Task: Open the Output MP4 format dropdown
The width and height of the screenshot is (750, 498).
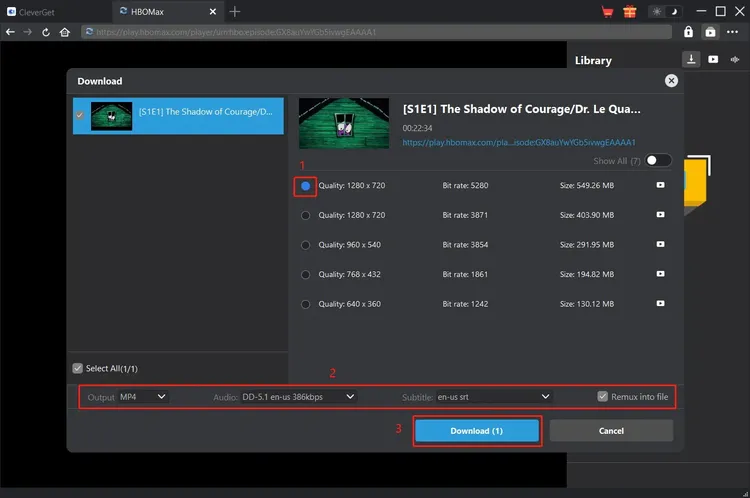Action: pos(143,397)
